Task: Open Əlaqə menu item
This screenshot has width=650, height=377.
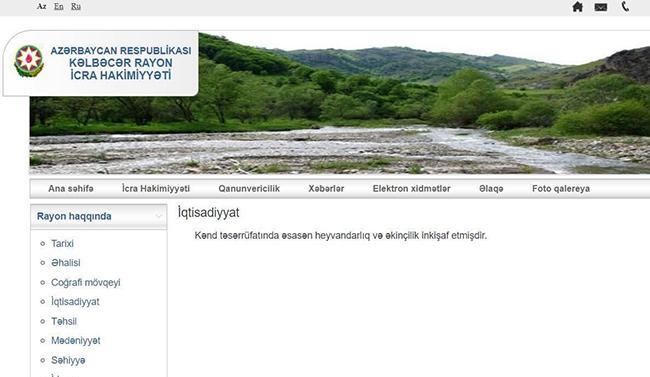Action: (491, 189)
